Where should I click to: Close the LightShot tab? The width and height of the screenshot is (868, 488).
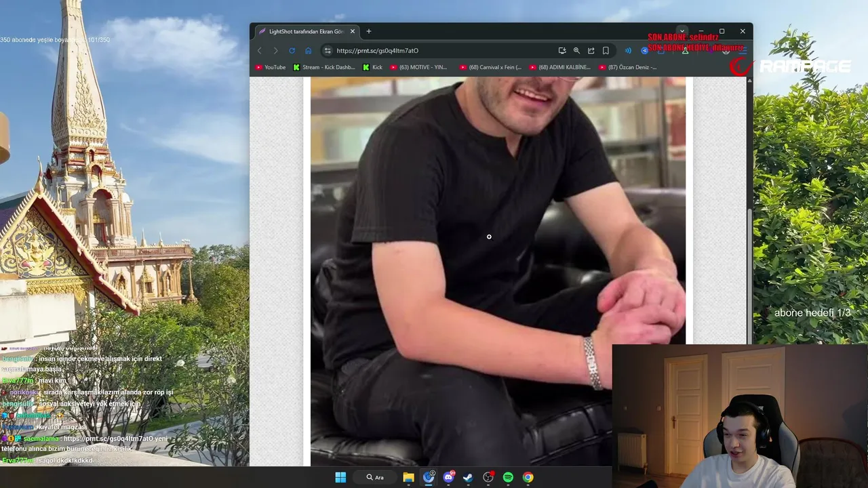point(353,31)
